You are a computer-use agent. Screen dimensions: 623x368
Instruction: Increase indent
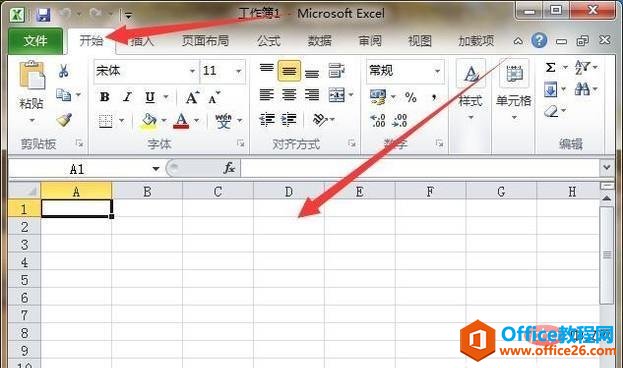289,119
